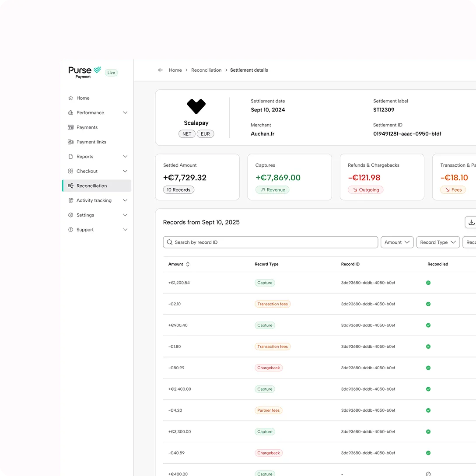Click reconciled checkmark for -€2.10 row
The height and width of the screenshot is (476, 476).
tap(428, 304)
